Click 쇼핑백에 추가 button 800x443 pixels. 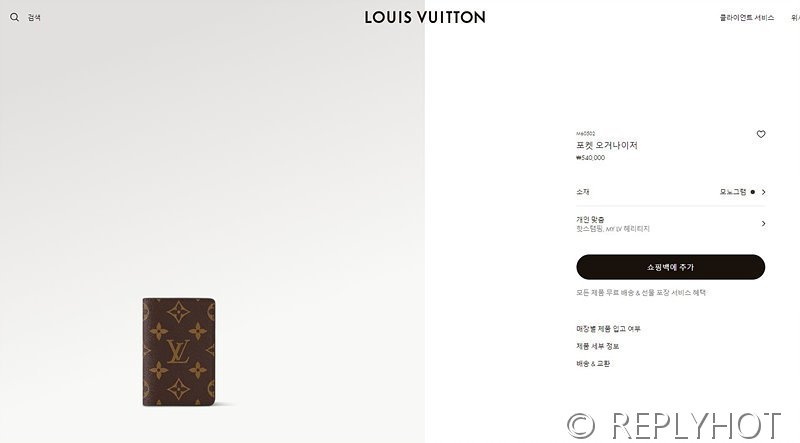coord(670,267)
